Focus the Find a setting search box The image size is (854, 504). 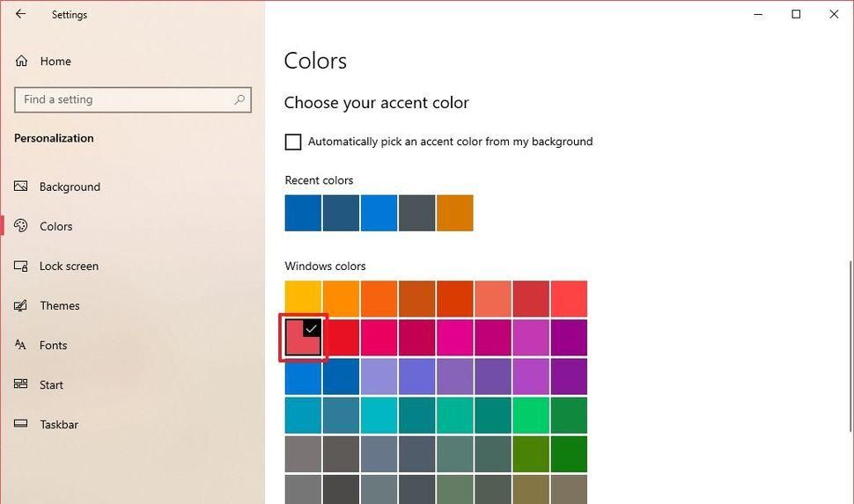pos(133,99)
